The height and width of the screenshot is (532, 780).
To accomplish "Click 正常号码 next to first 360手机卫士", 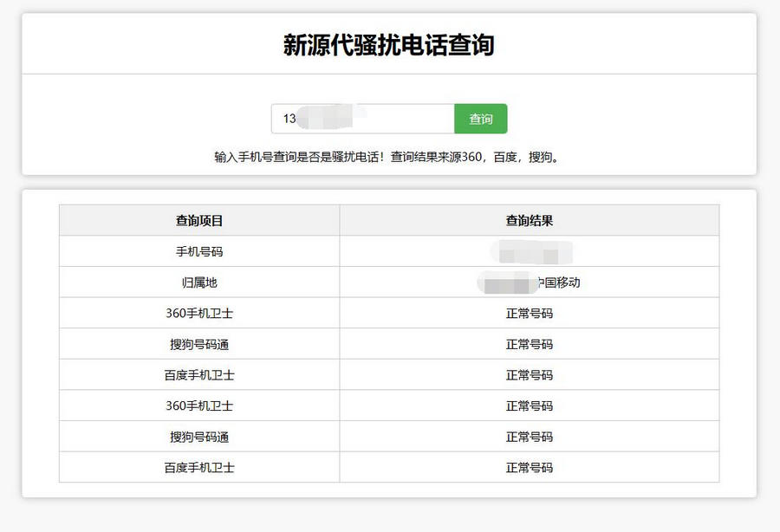I will (529, 313).
